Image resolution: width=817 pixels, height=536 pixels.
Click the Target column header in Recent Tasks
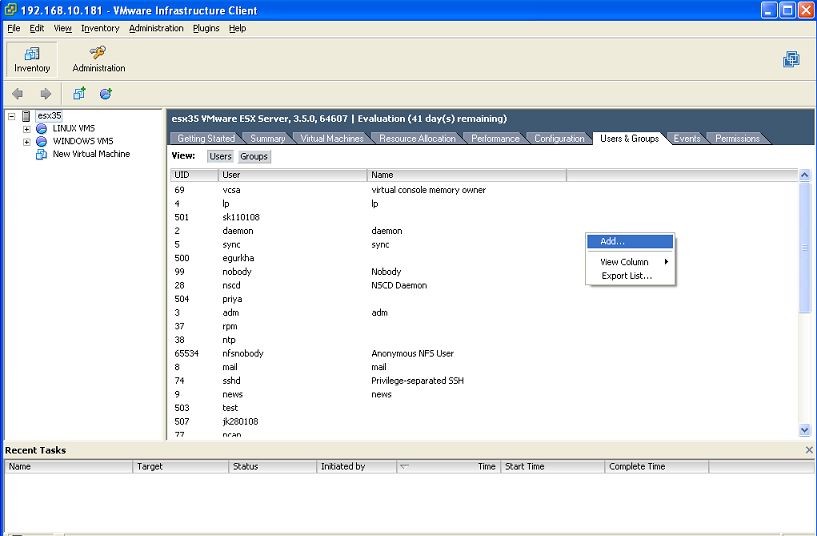pos(180,467)
